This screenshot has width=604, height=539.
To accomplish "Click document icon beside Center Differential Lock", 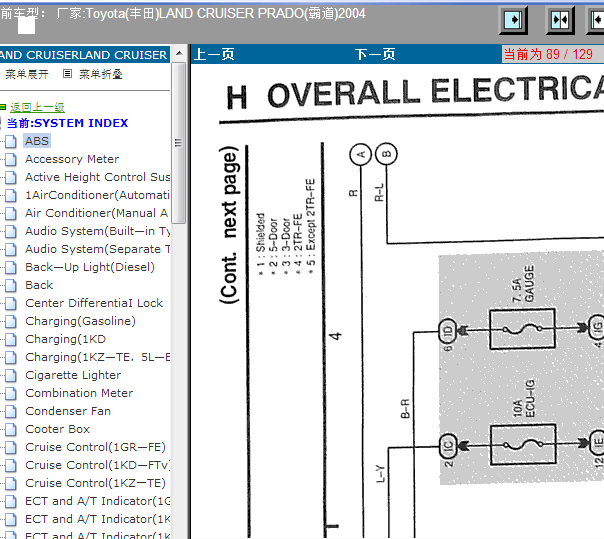I will [11, 303].
